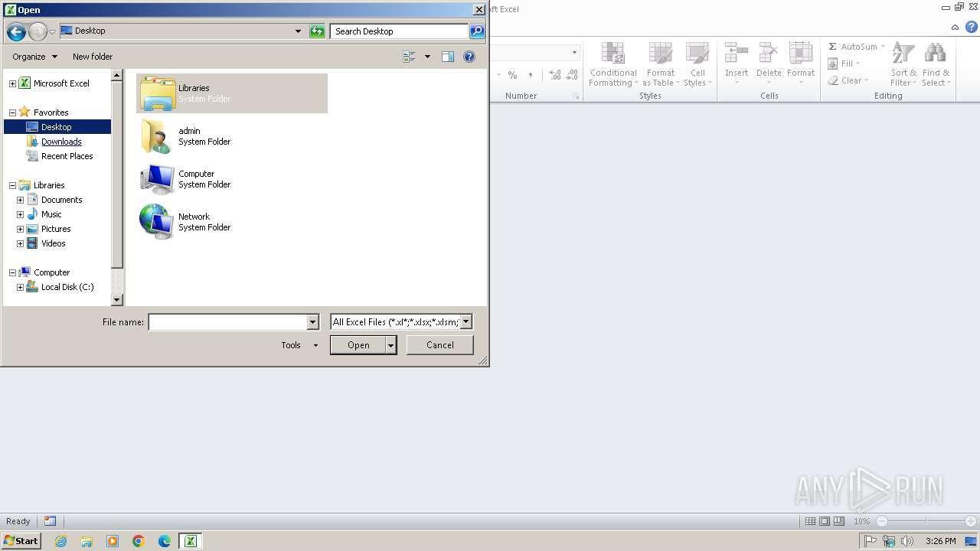
Task: Click Increase Decimal in the Number group
Action: (554, 75)
